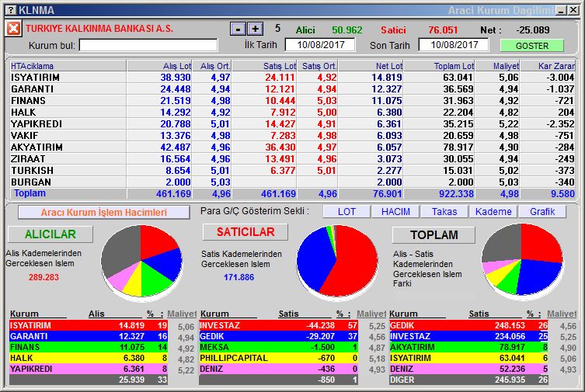Decrease day count with minus button
Image resolution: width=585 pixels, height=392 pixels.
pos(238,29)
